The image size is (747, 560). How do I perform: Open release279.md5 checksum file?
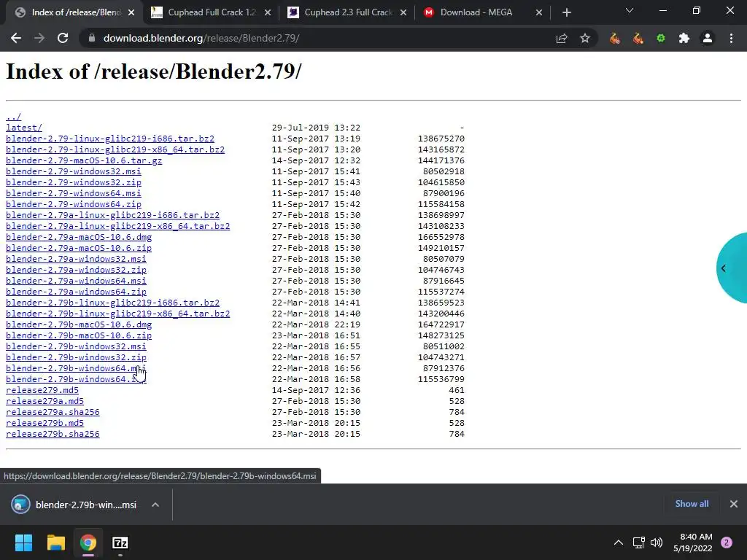coord(42,391)
